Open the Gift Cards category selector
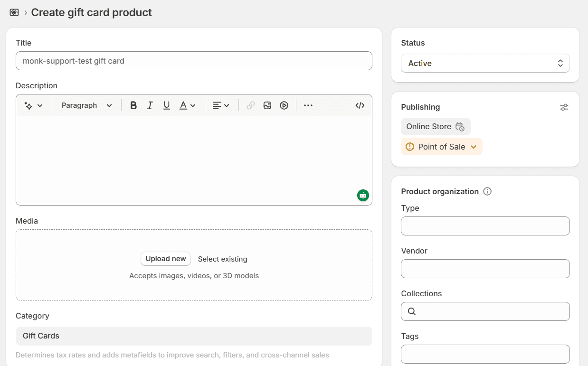588x366 pixels. pyautogui.click(x=194, y=336)
